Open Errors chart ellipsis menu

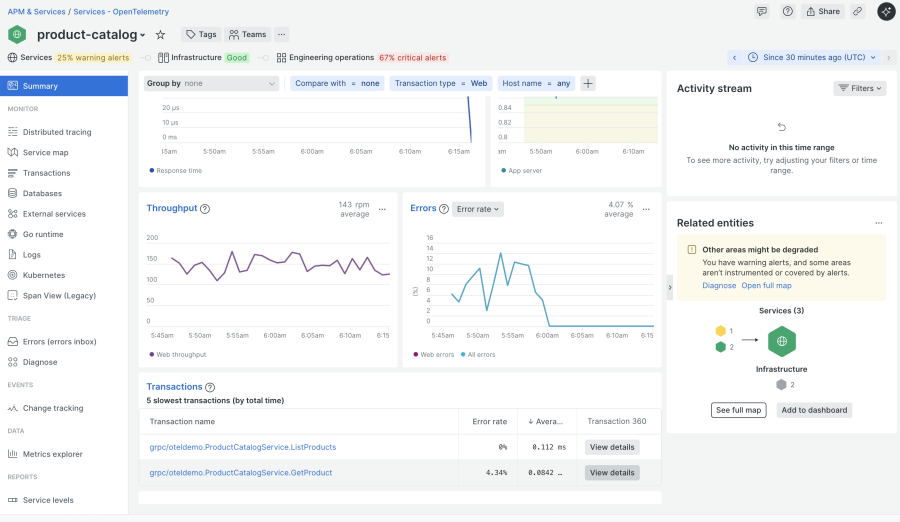(x=646, y=210)
